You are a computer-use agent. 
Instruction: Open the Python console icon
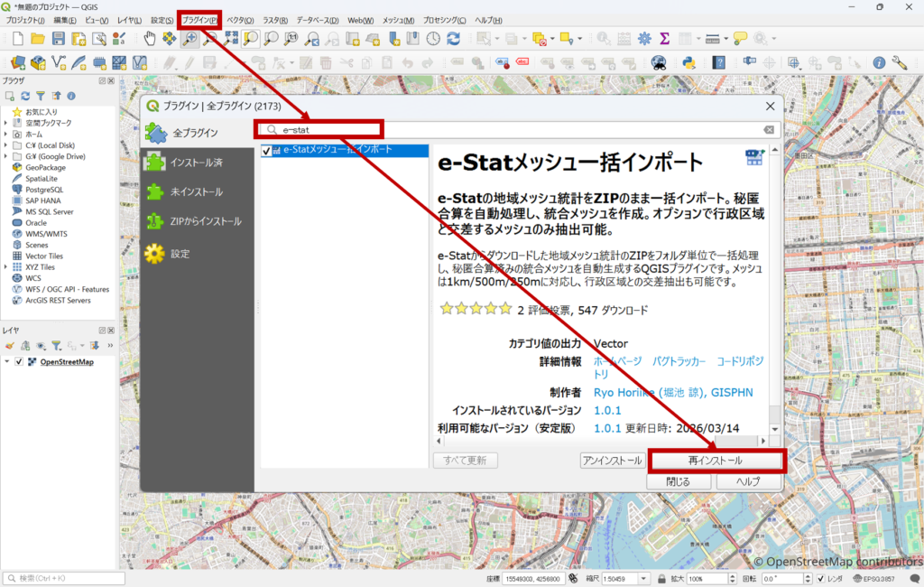688,62
